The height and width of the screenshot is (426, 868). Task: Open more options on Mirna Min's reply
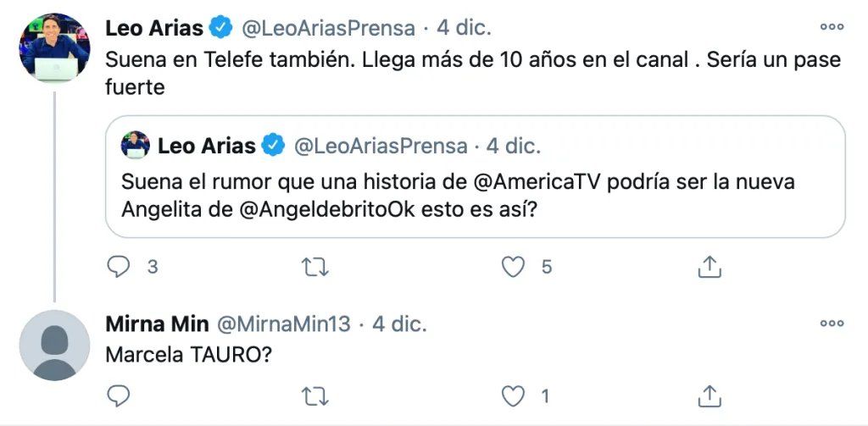(832, 324)
